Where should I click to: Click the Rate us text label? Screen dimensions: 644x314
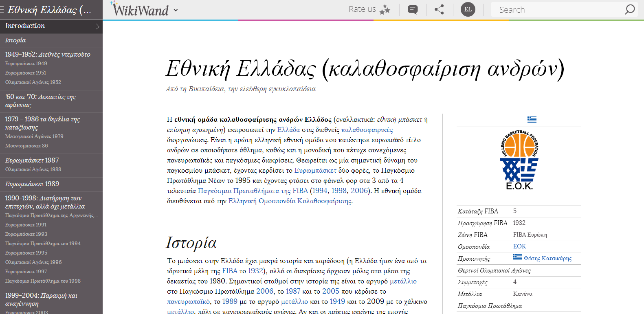[x=362, y=9]
